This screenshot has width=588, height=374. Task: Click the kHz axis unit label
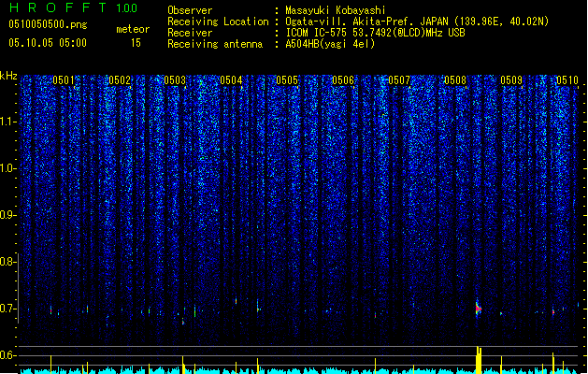click(x=8, y=76)
